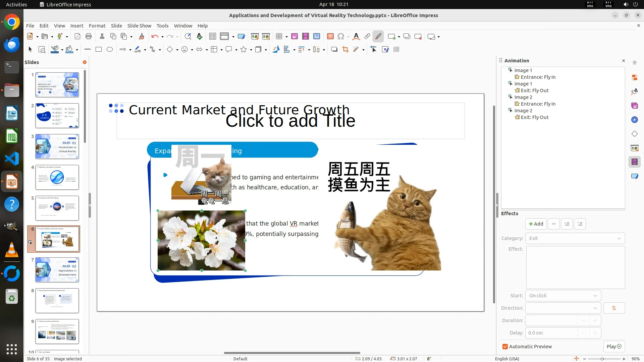The height and width of the screenshot is (362, 644).
Task: Open the Format menu
Action: pos(97,26)
